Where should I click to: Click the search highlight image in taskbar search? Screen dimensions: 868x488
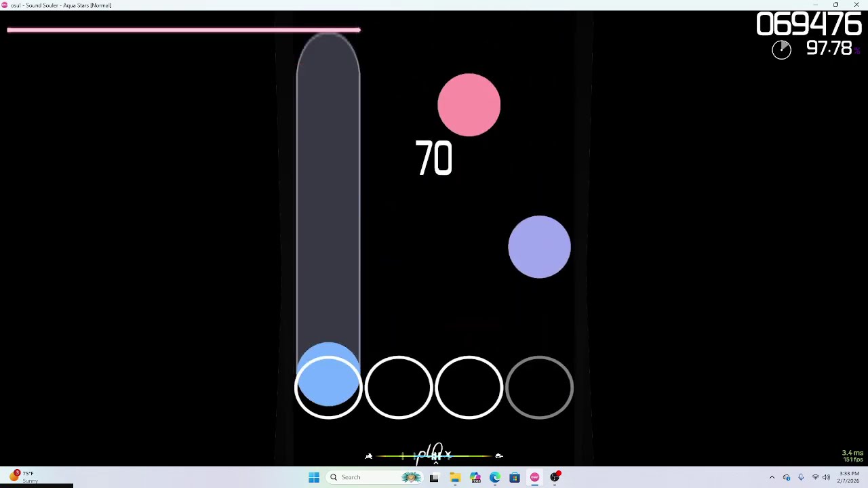pyautogui.click(x=411, y=477)
